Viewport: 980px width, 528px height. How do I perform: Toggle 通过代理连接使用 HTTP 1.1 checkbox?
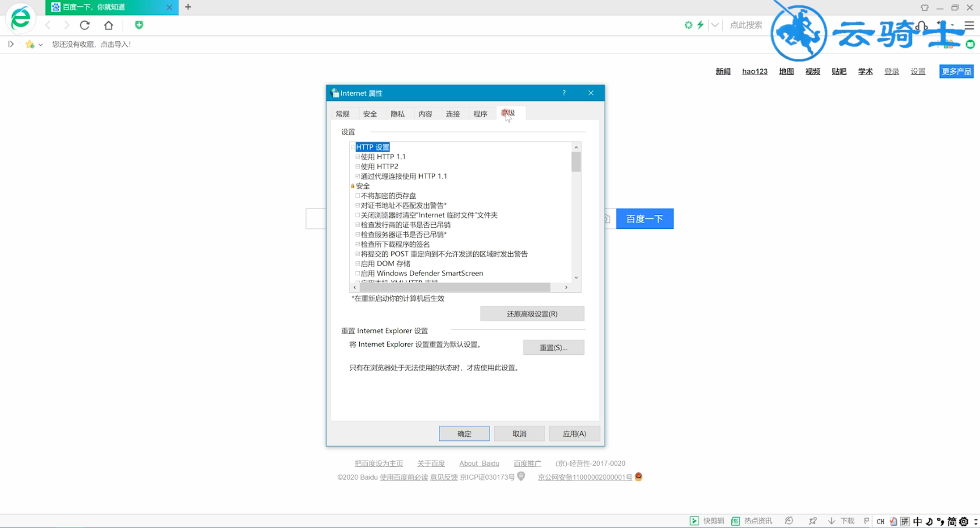point(357,177)
